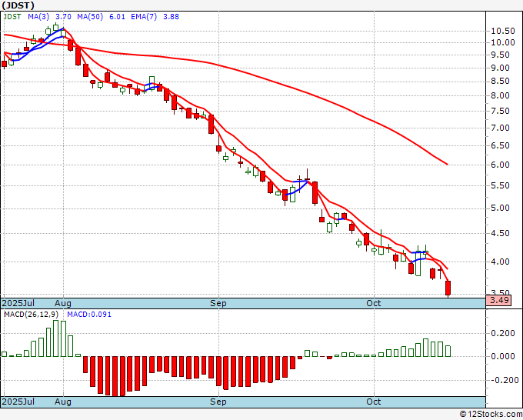Click the 12Stocks.com copyright text
523x420 pixels.
pos(491,415)
